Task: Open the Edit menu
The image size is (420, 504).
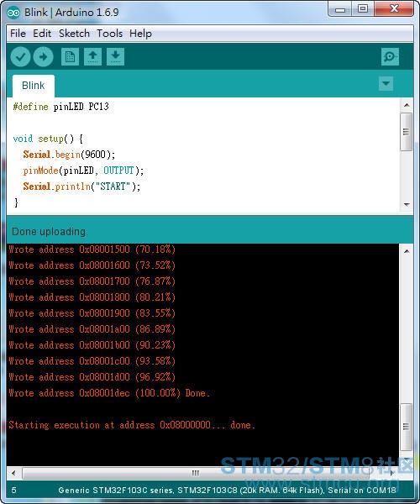Action: click(x=42, y=34)
